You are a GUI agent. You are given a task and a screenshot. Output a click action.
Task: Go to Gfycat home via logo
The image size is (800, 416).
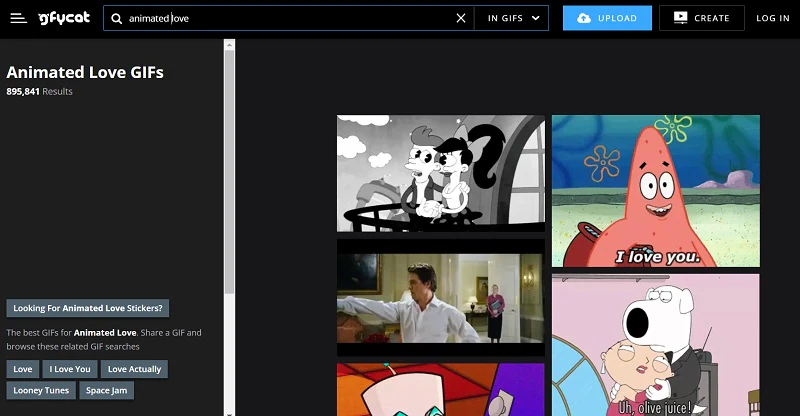64,18
